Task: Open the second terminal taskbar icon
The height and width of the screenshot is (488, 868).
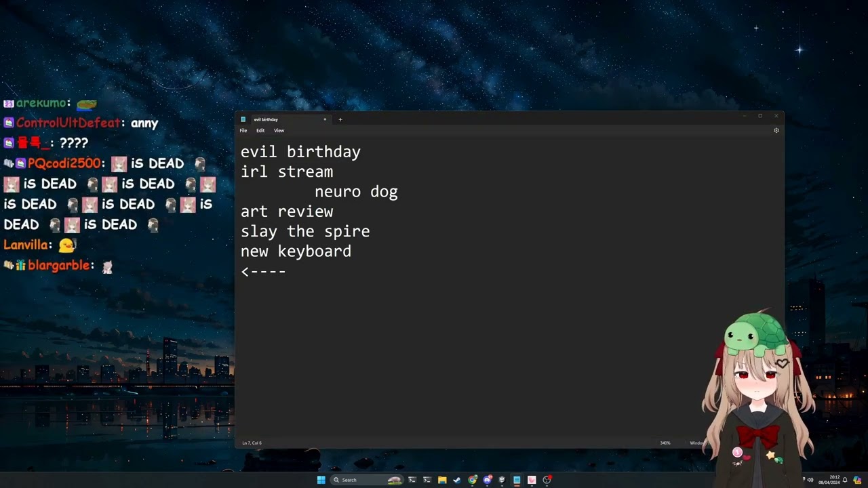Action: [x=427, y=480]
